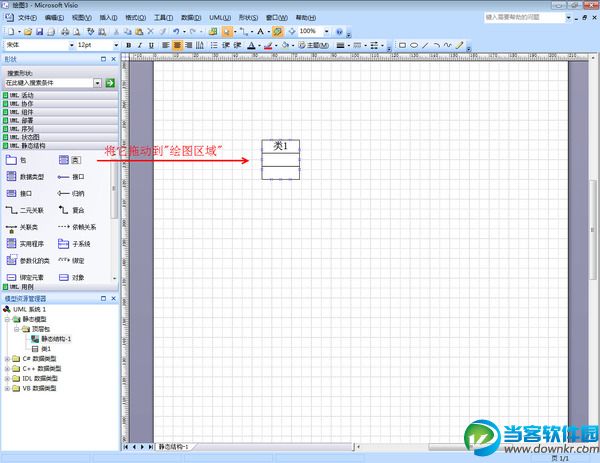The image size is (600, 463).
Task: Click the New drawing toolbar icon
Action: click(x=11, y=32)
